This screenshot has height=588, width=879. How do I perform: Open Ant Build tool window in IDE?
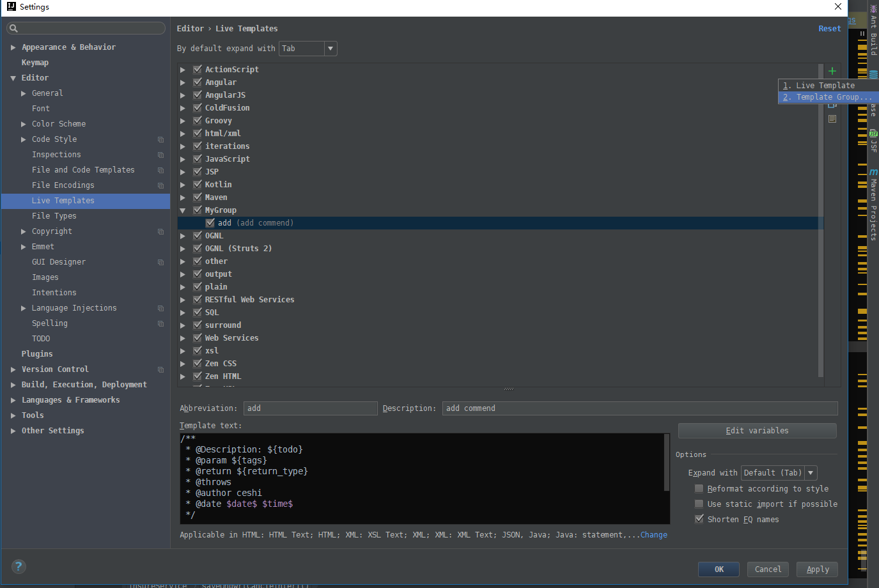coord(873,30)
